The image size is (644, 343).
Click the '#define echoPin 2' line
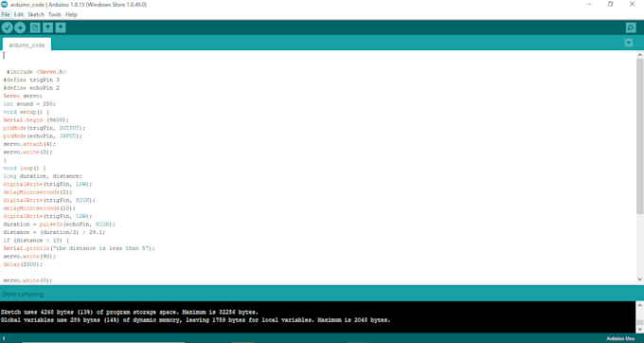[x=31, y=88]
